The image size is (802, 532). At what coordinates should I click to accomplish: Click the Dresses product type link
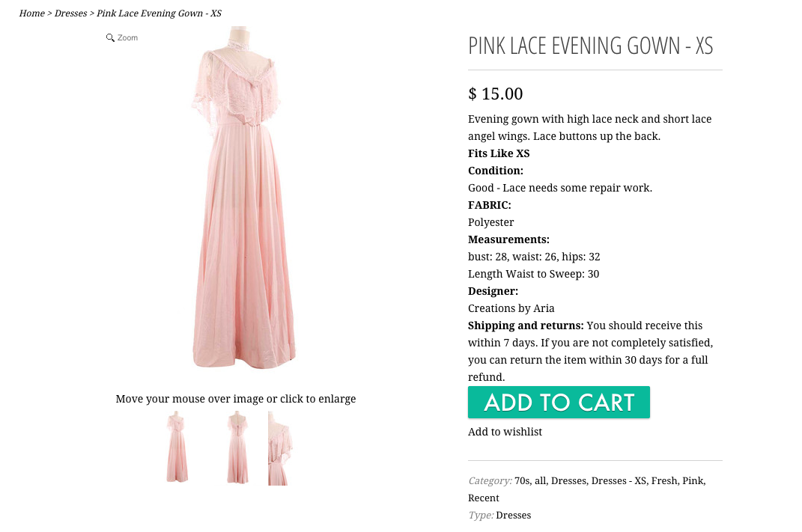[513, 515]
